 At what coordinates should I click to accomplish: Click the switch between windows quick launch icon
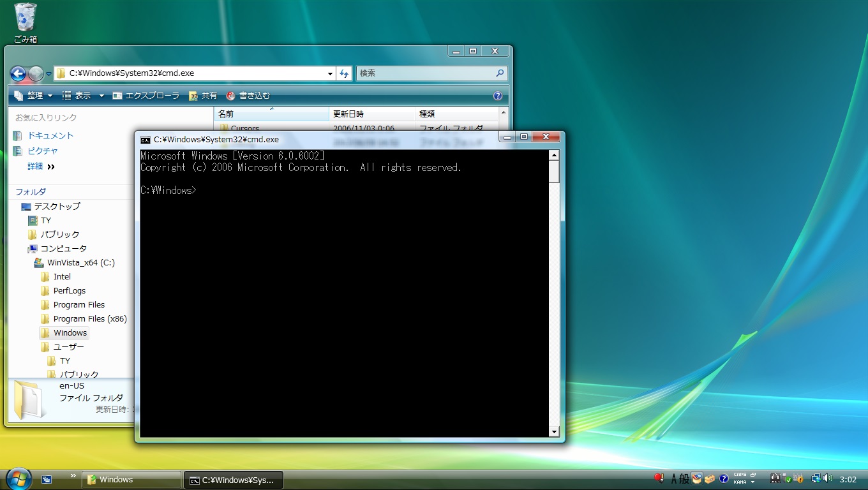(47, 479)
